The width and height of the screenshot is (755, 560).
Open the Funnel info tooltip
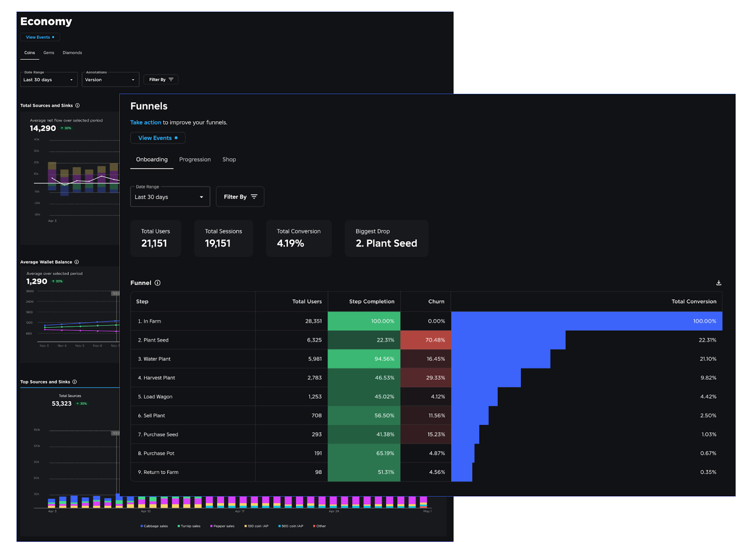[x=157, y=283]
